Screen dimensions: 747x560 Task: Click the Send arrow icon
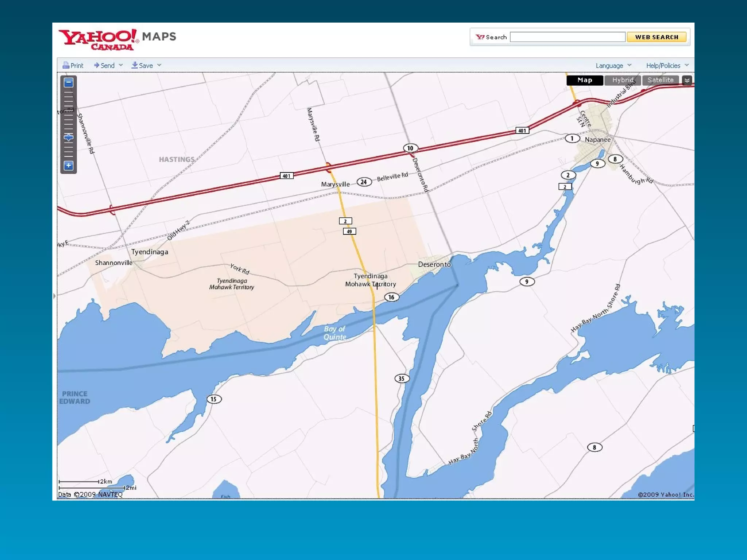[x=96, y=65]
